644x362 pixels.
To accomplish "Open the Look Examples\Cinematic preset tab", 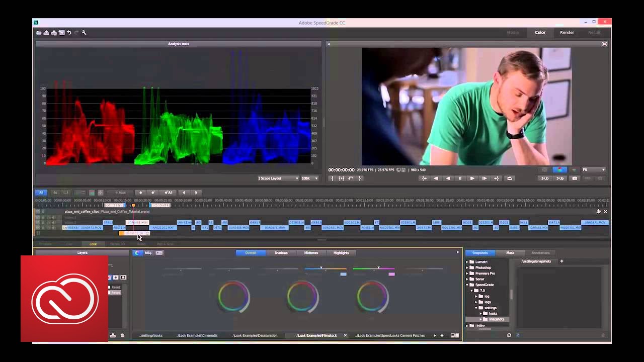I will [x=198, y=335].
